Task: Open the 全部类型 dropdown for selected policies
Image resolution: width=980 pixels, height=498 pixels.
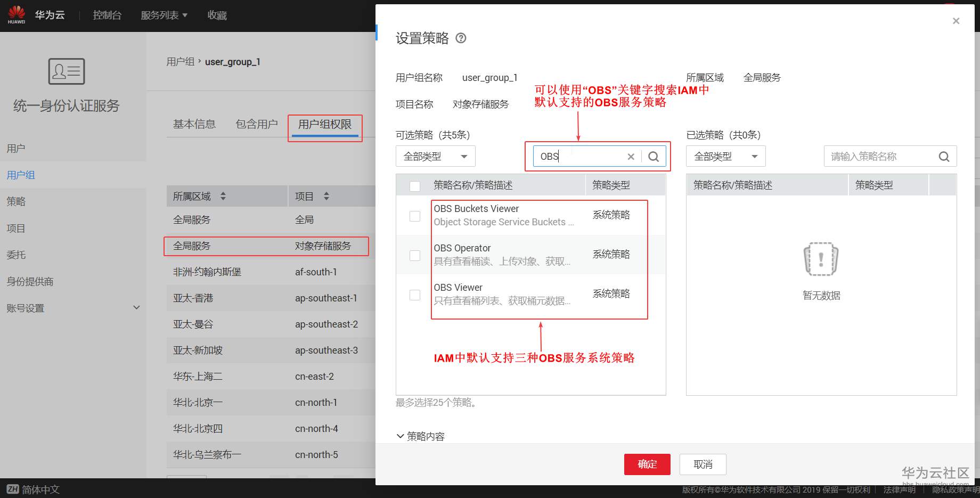Action: pyautogui.click(x=726, y=157)
